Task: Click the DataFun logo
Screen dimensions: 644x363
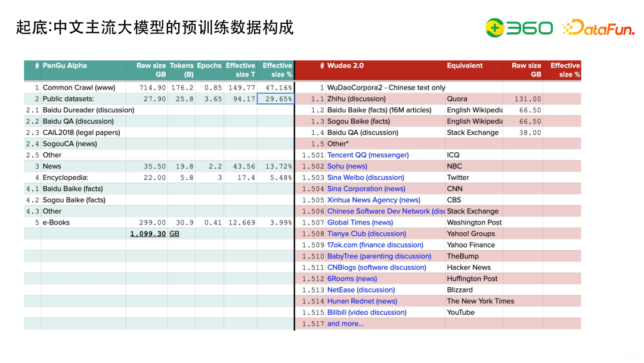Action: coord(599,27)
